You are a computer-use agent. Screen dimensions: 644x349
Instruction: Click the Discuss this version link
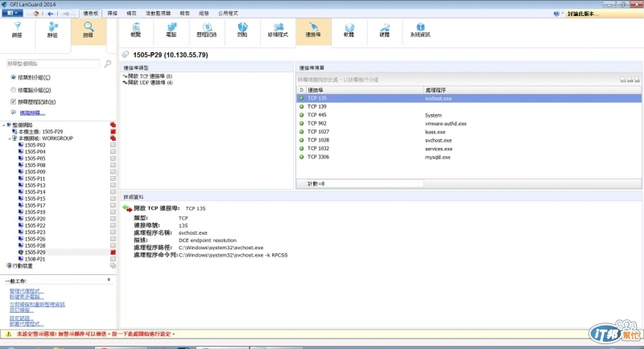[x=583, y=14]
